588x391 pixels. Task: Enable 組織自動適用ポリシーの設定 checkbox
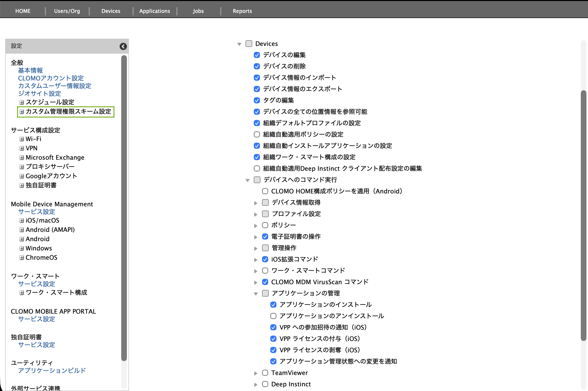(x=257, y=134)
